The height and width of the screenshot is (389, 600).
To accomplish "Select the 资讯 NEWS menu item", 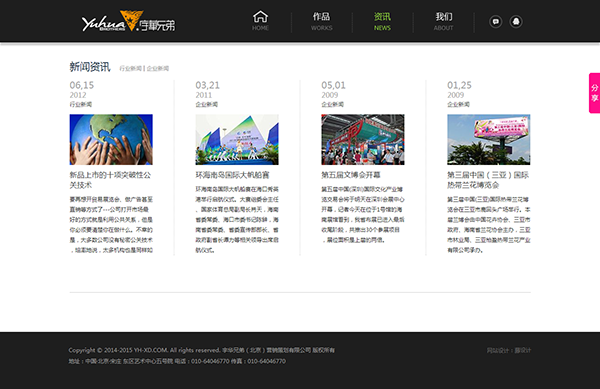I will (382, 21).
